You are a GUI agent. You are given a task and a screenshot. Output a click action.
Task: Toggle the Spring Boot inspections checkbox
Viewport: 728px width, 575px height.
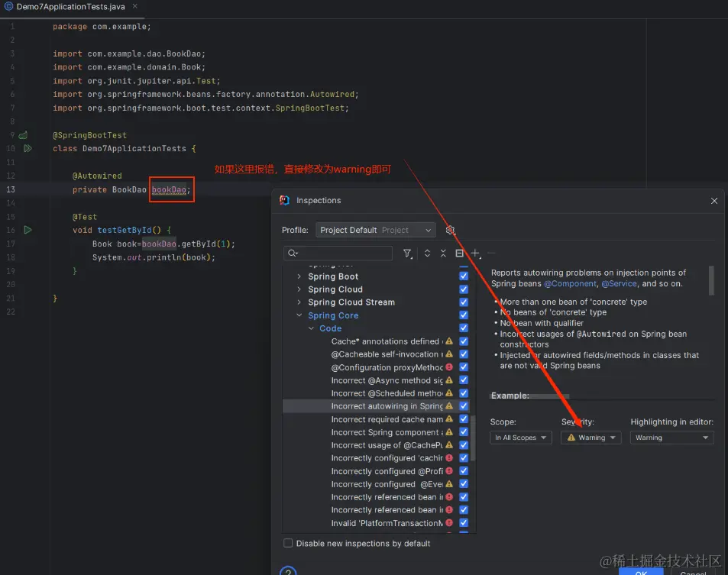coord(464,276)
